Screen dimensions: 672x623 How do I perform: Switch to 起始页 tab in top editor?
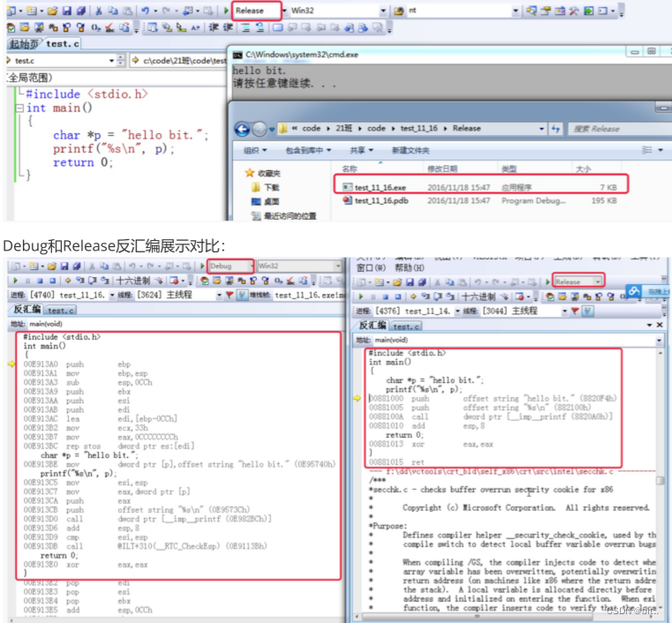[x=24, y=43]
